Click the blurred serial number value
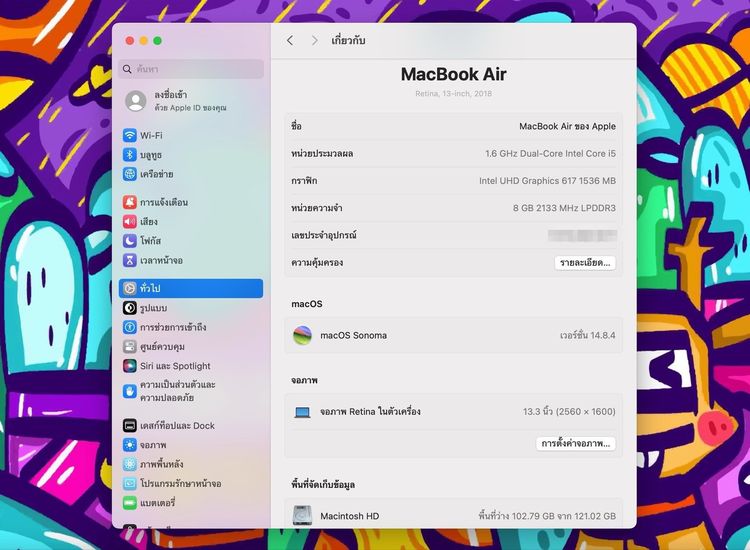Screen dimensions: 750x550 582,235
